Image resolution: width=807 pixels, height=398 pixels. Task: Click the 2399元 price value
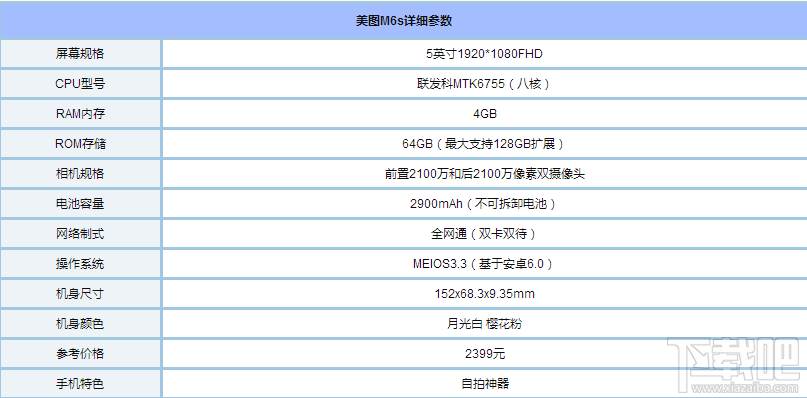[x=485, y=354]
